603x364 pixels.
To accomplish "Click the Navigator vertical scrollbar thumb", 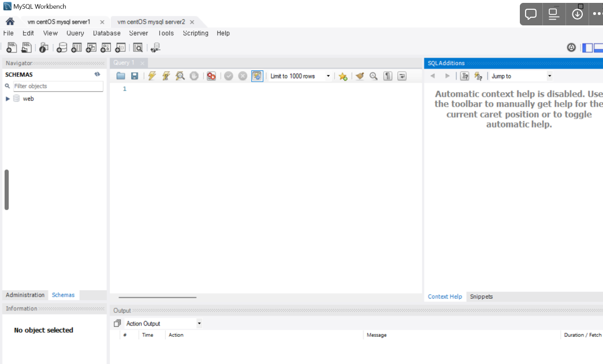I will coord(6,190).
